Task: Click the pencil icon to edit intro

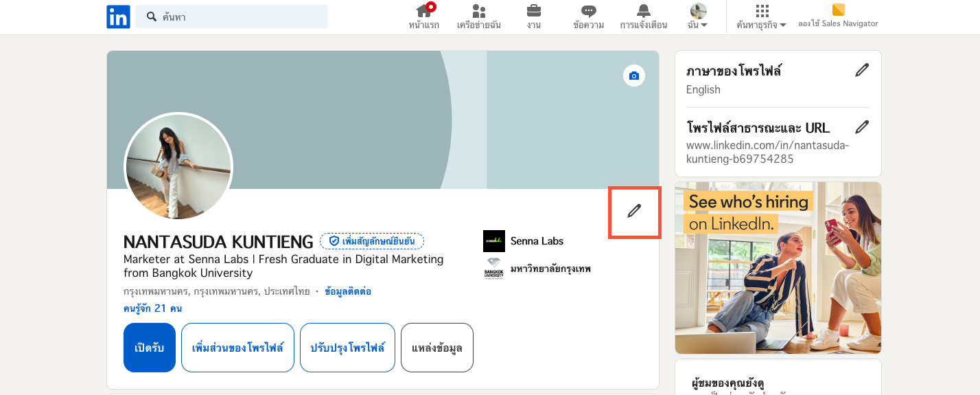Action: (634, 212)
